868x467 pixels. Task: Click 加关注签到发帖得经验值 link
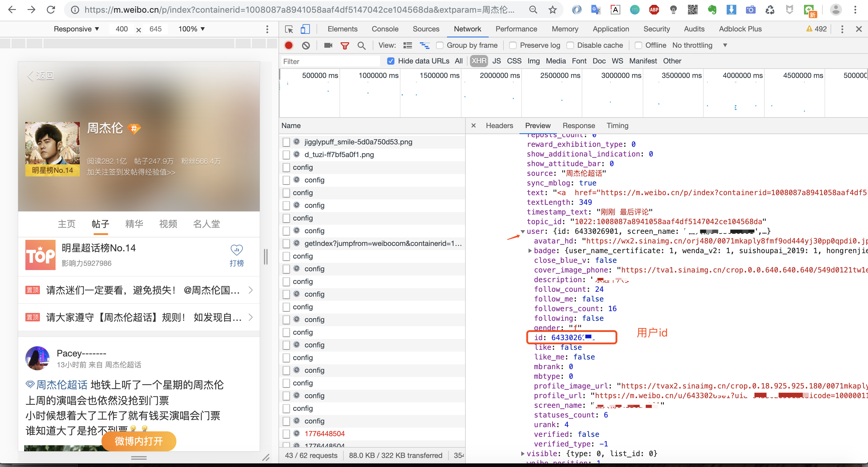coord(131,172)
